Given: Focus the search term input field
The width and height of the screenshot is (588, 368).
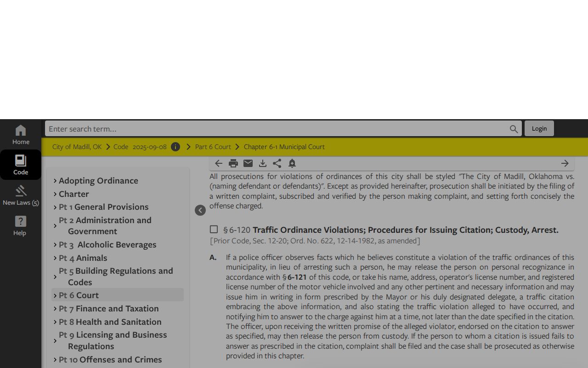Looking at the screenshot, I should (277, 129).
